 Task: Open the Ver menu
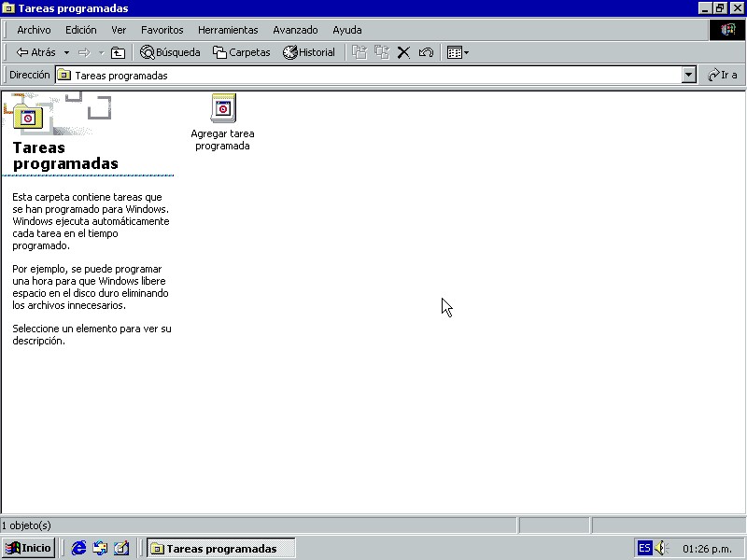[119, 30]
